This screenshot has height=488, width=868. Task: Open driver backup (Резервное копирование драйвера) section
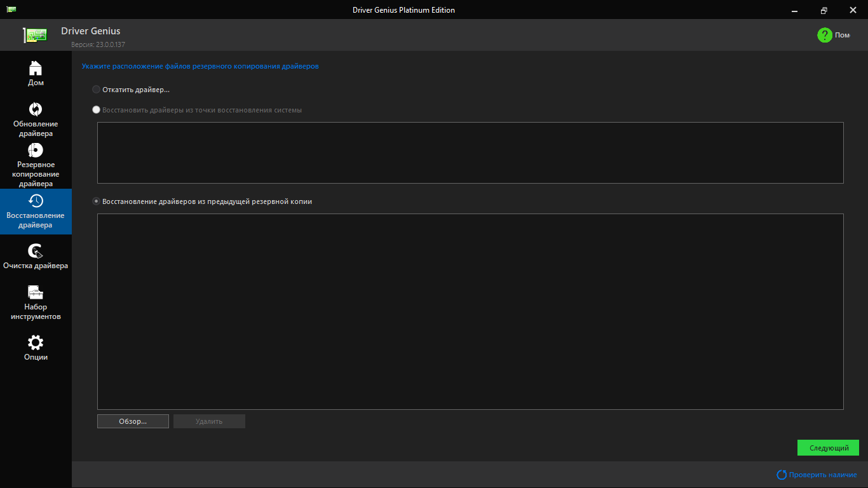pyautogui.click(x=36, y=165)
